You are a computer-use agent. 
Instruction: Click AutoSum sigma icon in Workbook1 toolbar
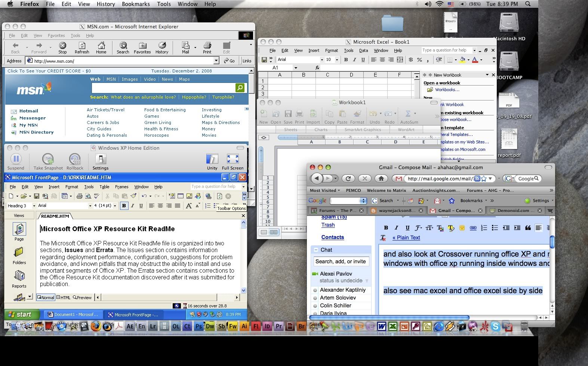pos(408,114)
